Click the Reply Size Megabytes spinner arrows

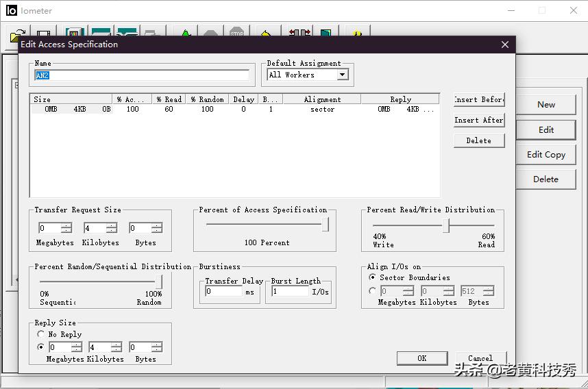76,347
